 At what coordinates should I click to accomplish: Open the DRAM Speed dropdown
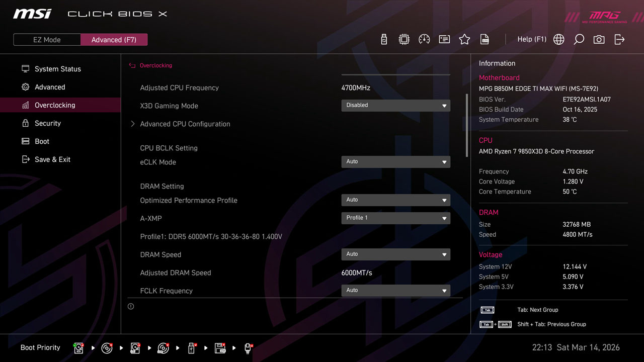395,254
